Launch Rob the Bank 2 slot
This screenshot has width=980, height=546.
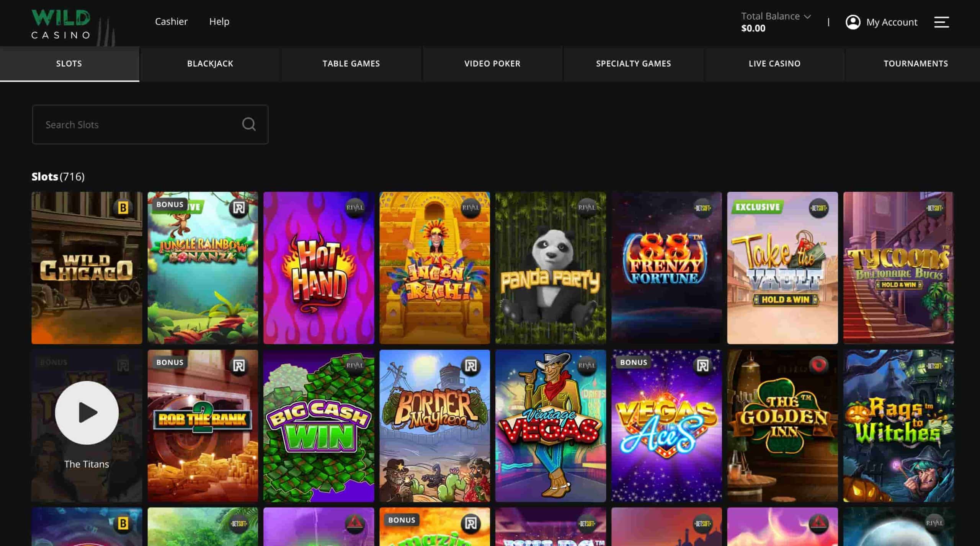point(203,425)
